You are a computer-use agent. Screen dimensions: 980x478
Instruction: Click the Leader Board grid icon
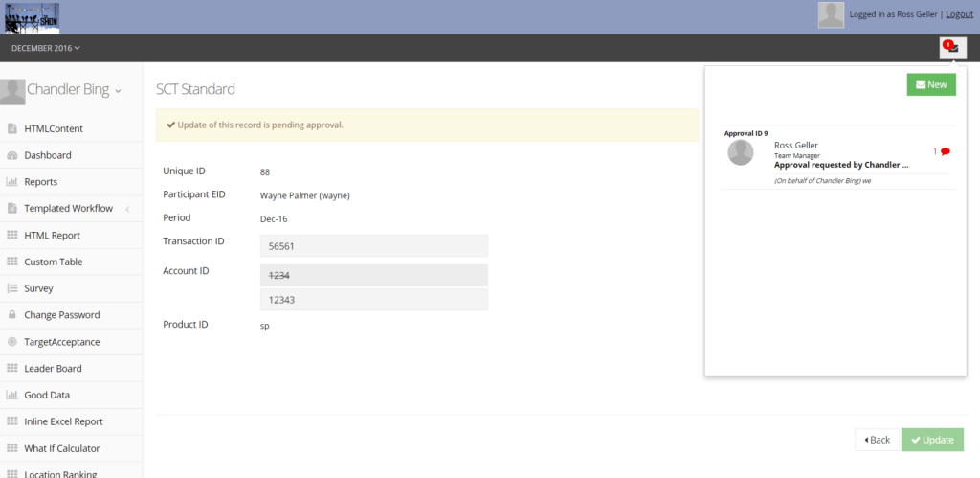[x=11, y=369]
